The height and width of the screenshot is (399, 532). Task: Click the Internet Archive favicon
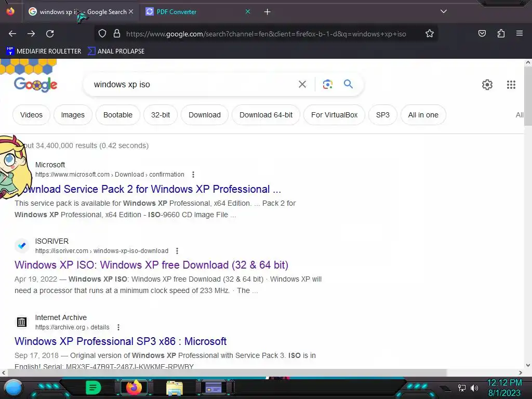[x=22, y=322]
